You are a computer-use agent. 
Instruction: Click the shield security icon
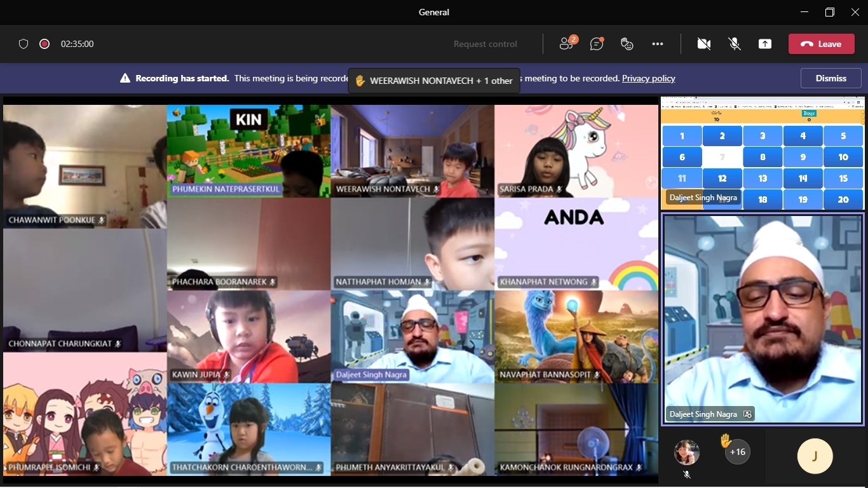(24, 44)
